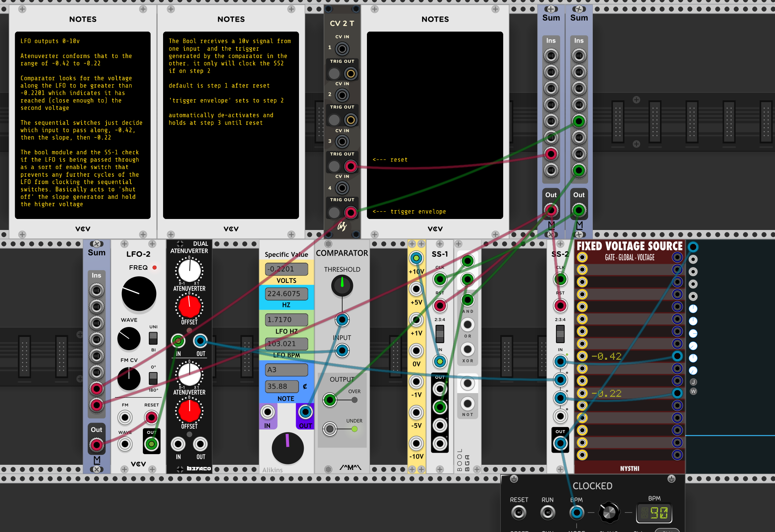Screen dimensions: 775x532
Task: Click lower OUT jack on Dual Atenuverter
Action: [x=200, y=444]
